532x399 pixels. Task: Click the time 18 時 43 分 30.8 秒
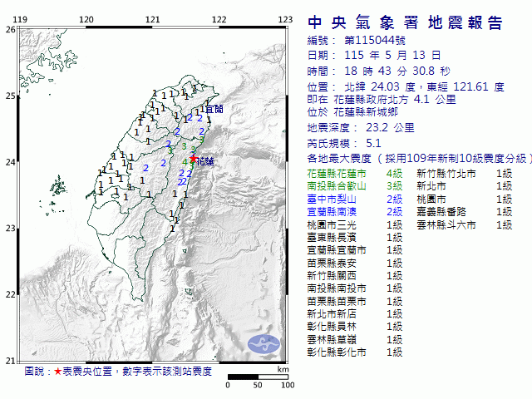pos(397,71)
